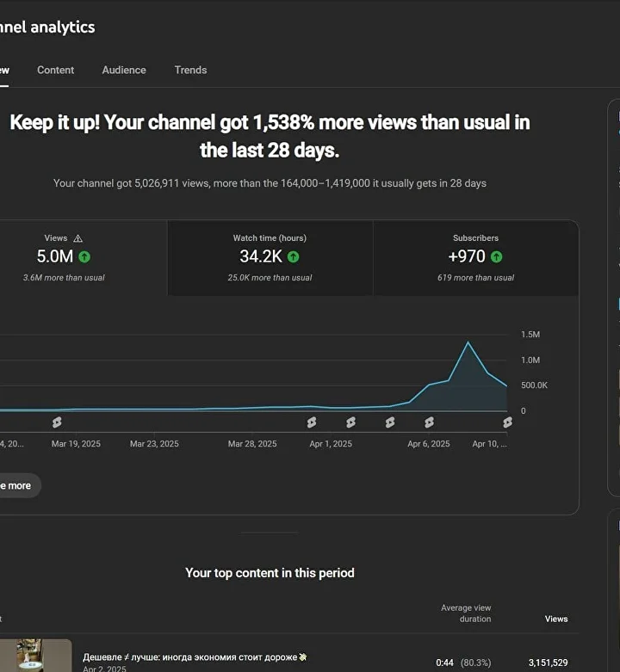Click the 3,151,529 views value
620x672 pixels.
pyautogui.click(x=548, y=663)
